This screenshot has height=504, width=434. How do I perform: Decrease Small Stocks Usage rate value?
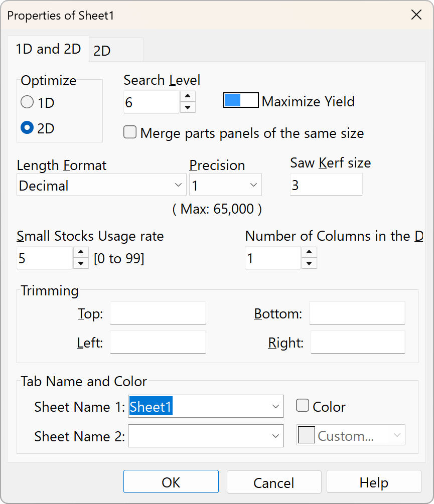81,263
